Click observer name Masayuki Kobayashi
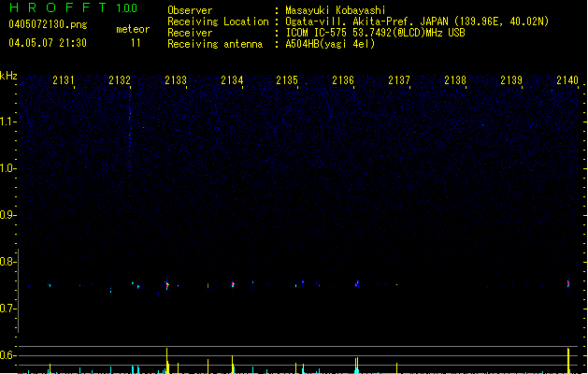 335,10
